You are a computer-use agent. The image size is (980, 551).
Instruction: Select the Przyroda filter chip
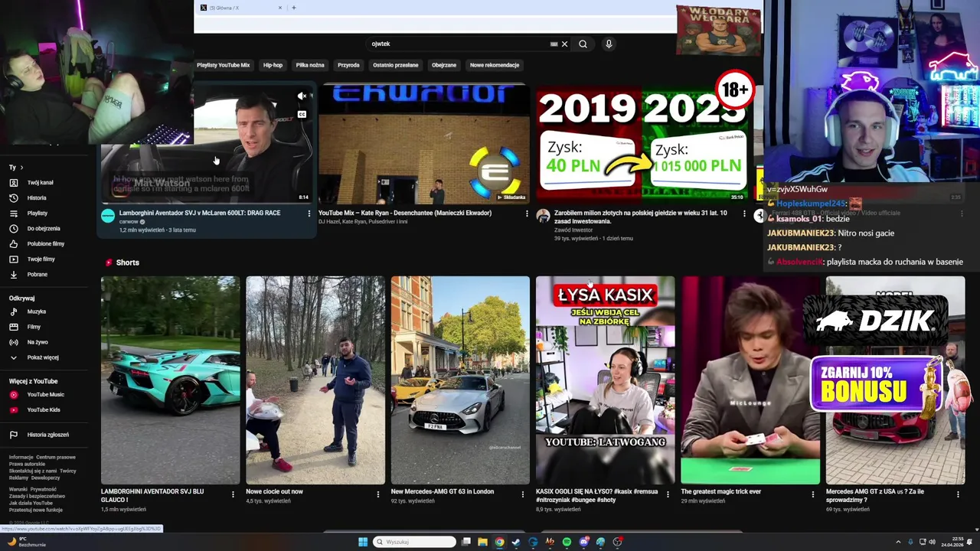(x=348, y=65)
